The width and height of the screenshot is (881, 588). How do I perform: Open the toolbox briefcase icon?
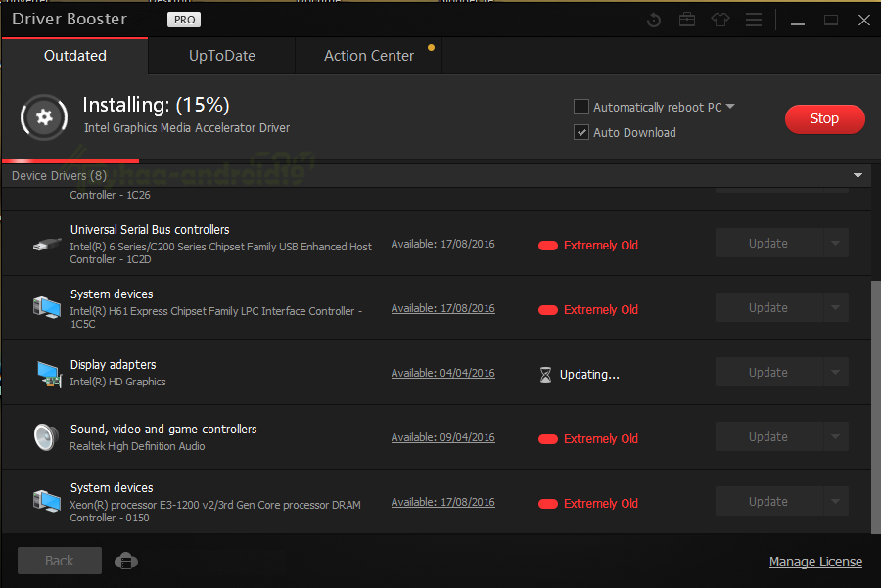pos(687,20)
